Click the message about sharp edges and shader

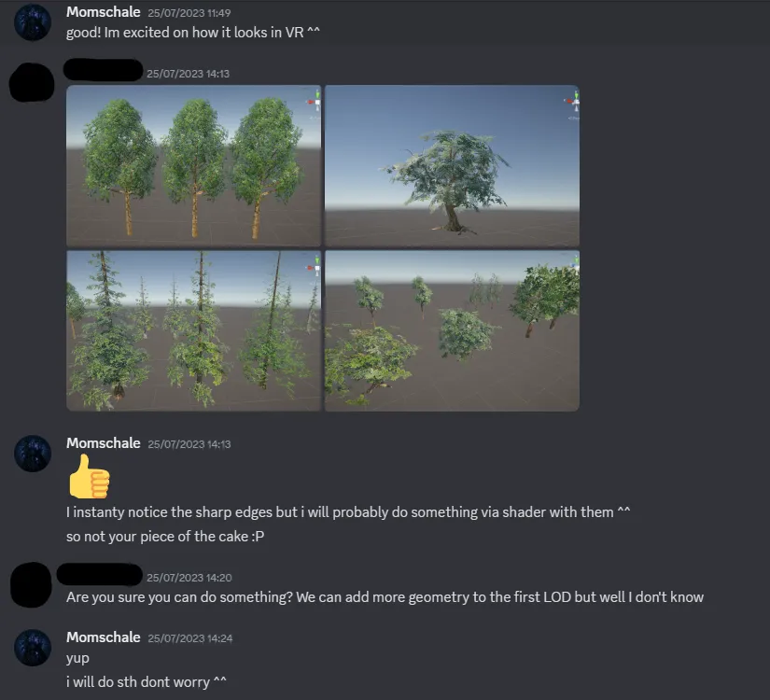(x=348, y=512)
